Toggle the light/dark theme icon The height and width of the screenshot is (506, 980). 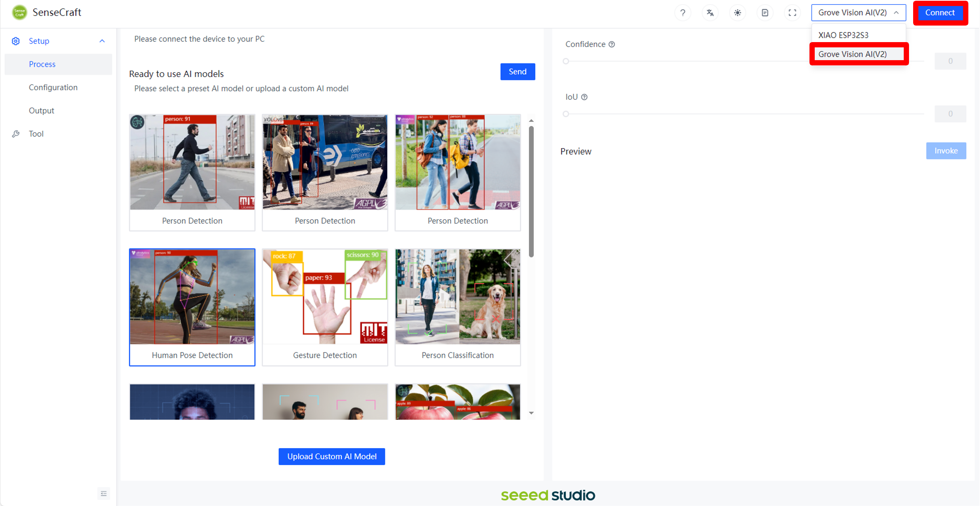pyautogui.click(x=737, y=12)
